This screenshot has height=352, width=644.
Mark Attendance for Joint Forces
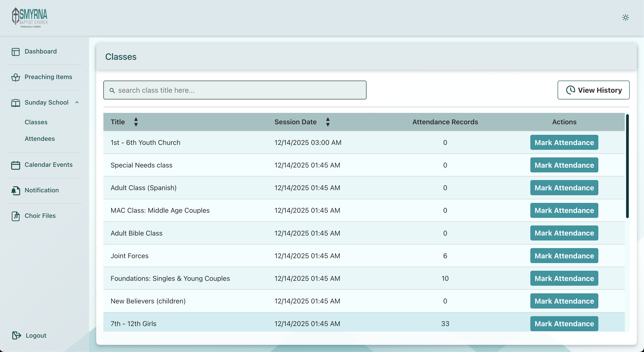pyautogui.click(x=564, y=256)
